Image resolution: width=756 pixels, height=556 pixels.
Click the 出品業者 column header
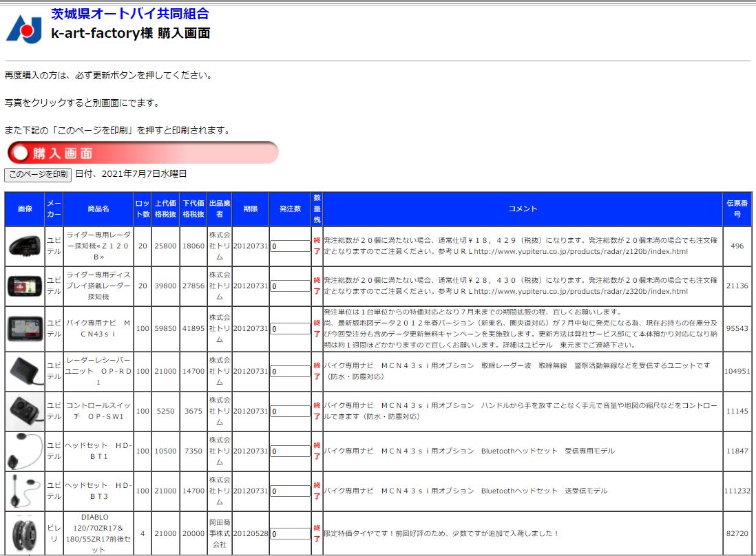point(220,208)
